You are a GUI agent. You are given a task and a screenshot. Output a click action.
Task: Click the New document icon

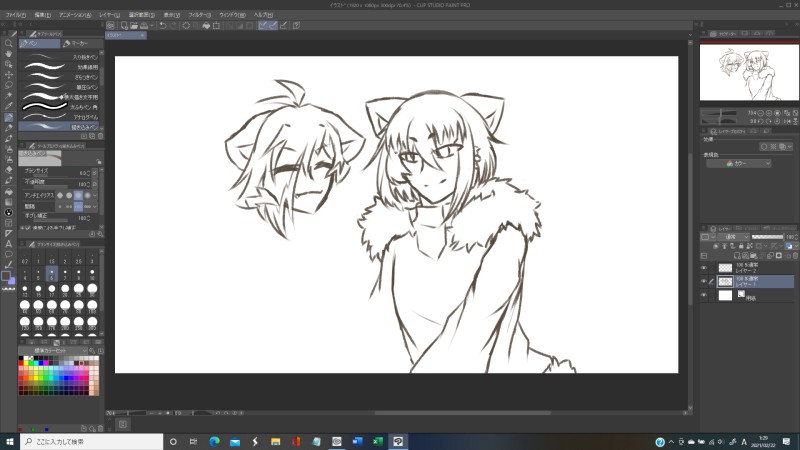(124, 26)
